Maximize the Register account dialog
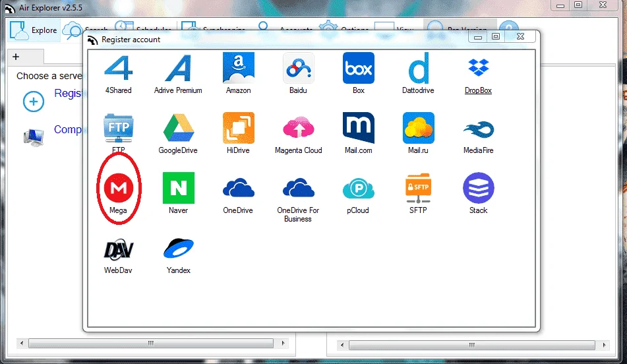The height and width of the screenshot is (364, 627). click(496, 36)
